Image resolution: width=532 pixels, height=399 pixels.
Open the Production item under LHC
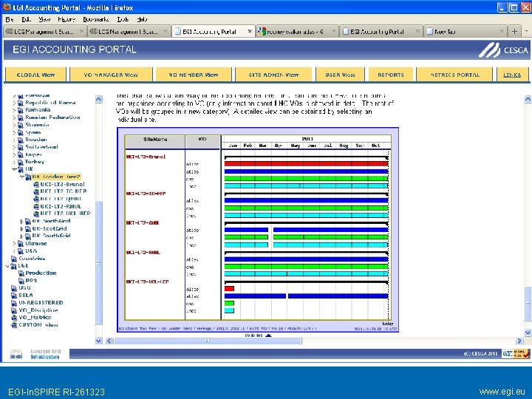[x=41, y=273]
